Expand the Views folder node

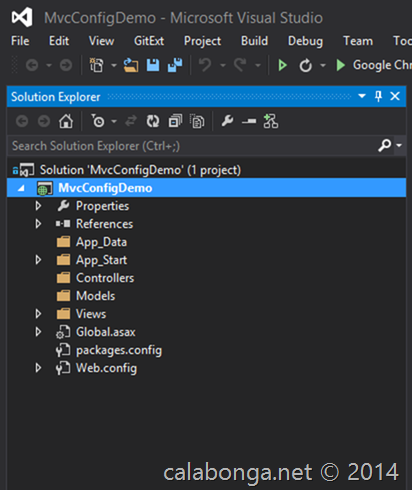point(38,314)
